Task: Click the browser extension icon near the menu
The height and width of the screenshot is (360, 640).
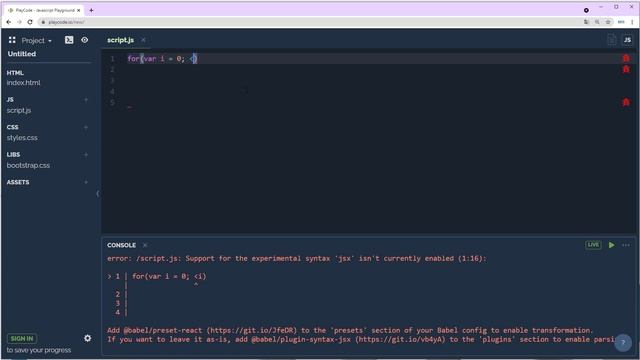Action: coord(621,22)
